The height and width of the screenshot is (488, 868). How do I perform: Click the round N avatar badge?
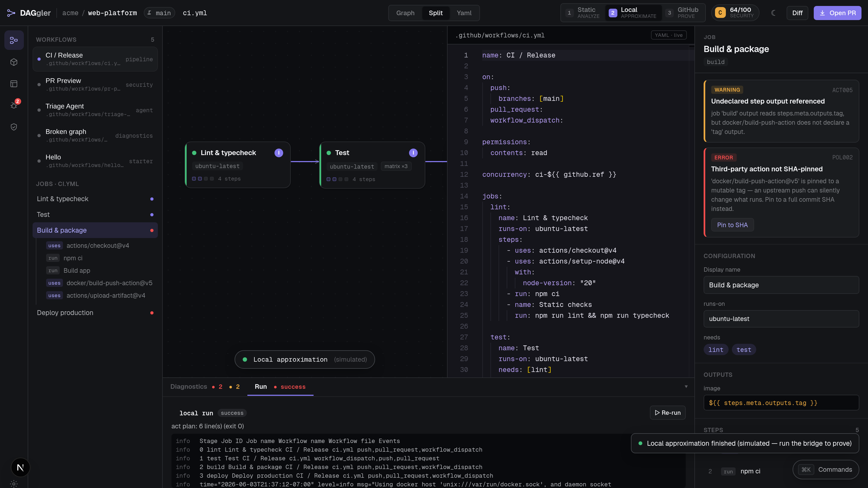(x=20, y=467)
